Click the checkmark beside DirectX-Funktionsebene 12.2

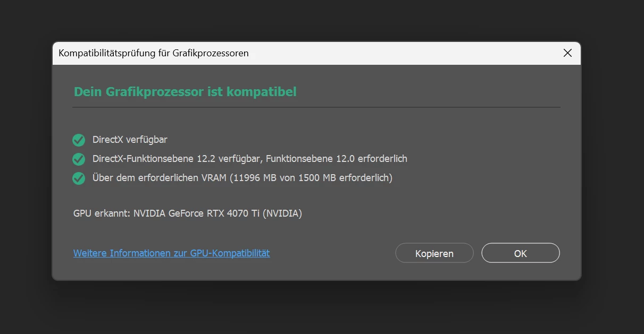(x=79, y=159)
